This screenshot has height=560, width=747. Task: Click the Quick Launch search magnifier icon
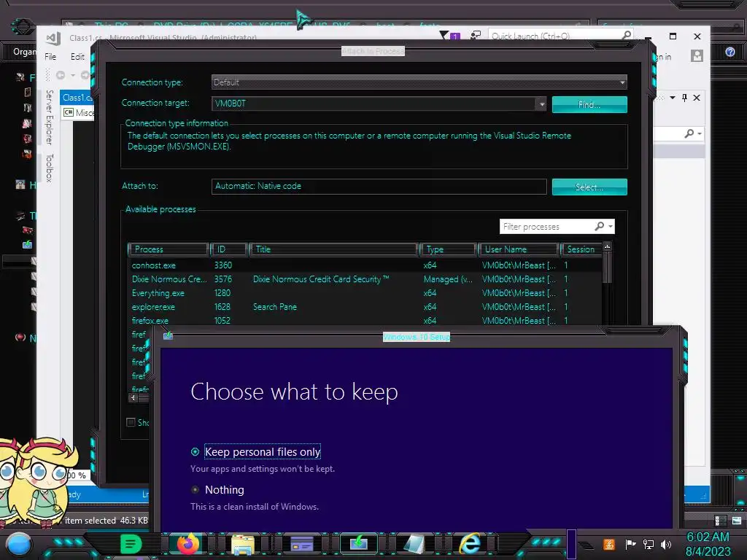[x=627, y=35]
